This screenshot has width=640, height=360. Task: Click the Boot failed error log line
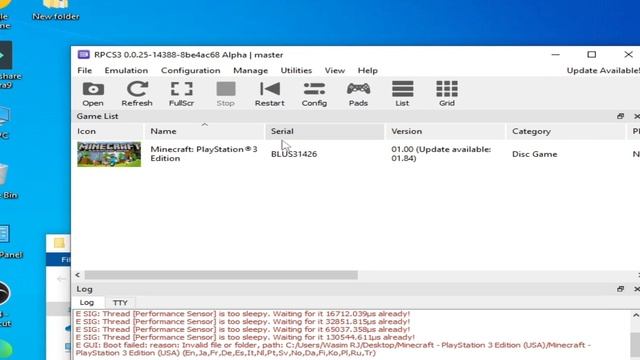(333, 349)
